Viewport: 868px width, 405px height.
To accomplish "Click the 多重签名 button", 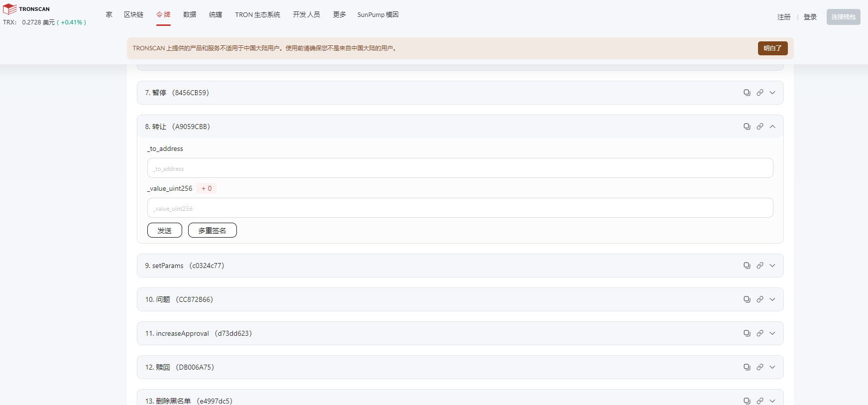I will pyautogui.click(x=213, y=230).
